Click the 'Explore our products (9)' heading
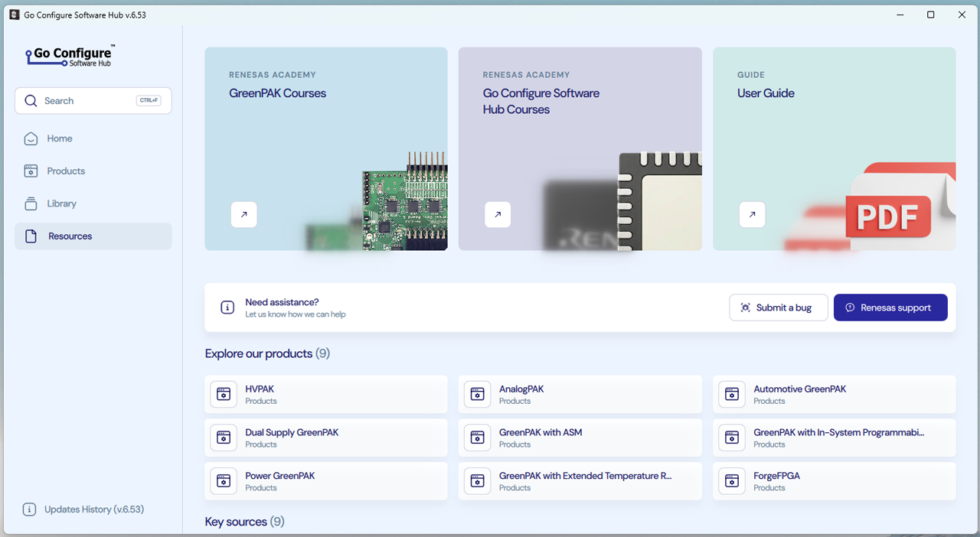 (267, 354)
